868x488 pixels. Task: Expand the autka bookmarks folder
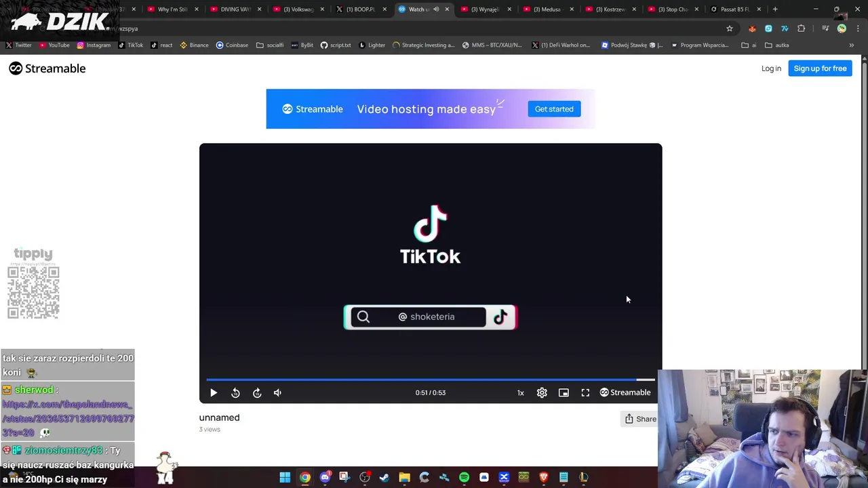(x=777, y=45)
